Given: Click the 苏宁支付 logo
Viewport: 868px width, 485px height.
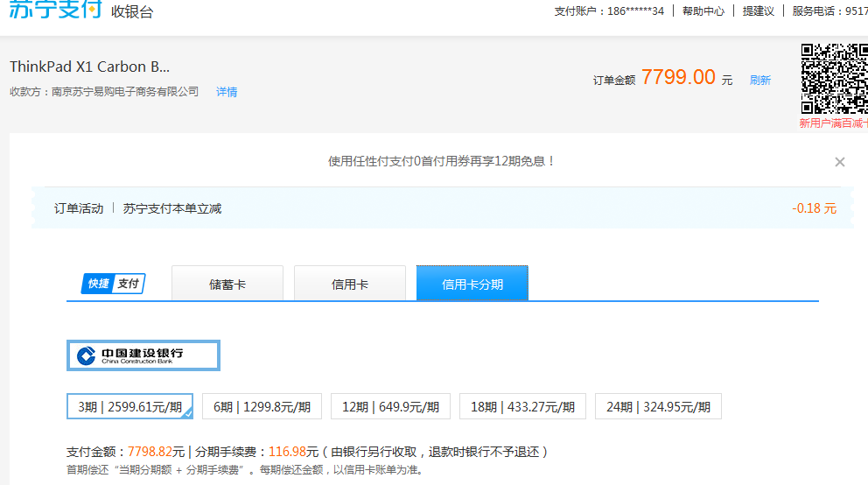Looking at the screenshot, I should pyautogui.click(x=55, y=10).
